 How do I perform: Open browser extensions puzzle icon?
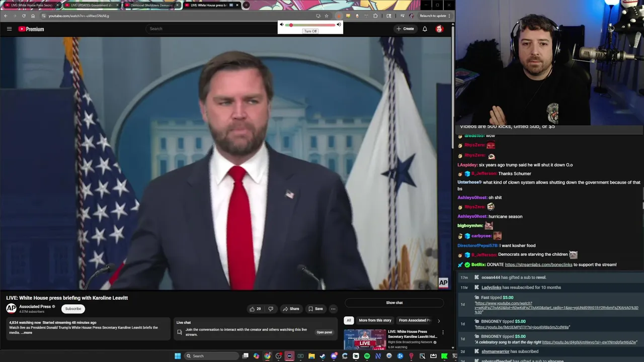point(375,16)
